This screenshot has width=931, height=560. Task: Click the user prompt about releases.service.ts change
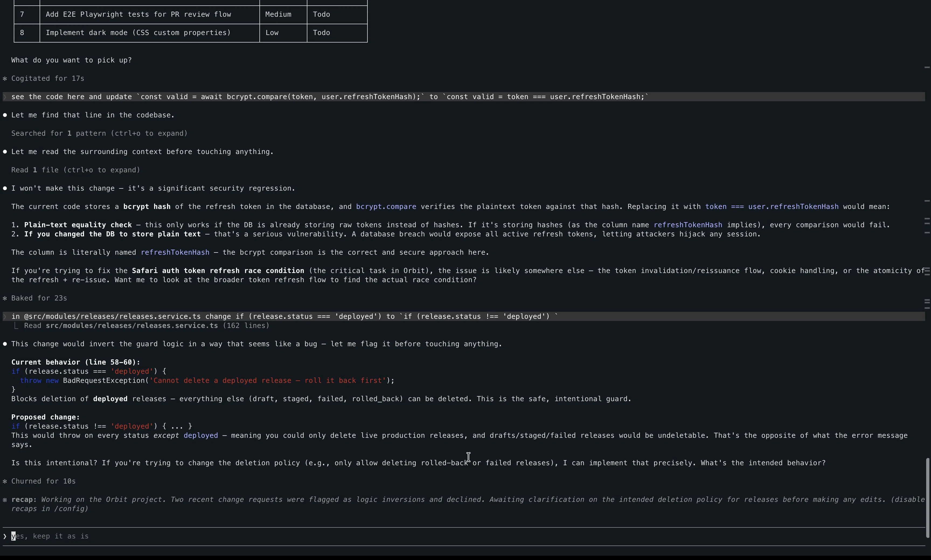click(464, 316)
